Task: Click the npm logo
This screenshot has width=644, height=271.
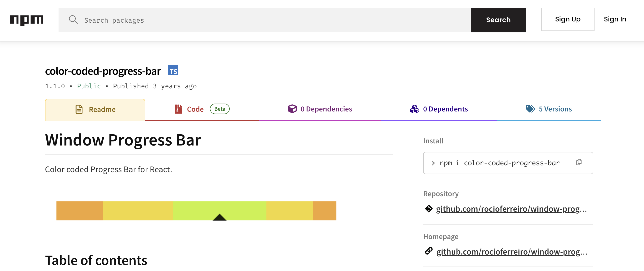Action: tap(26, 20)
